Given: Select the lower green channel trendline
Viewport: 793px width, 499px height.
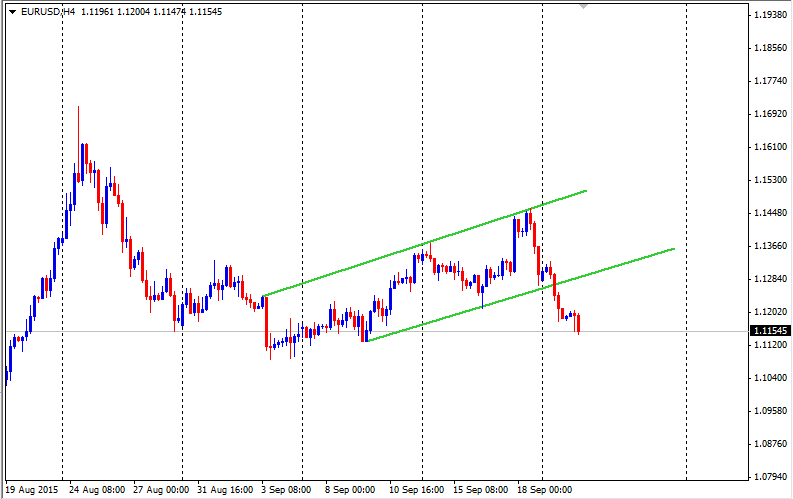Looking at the screenshot, I should tap(520, 295).
